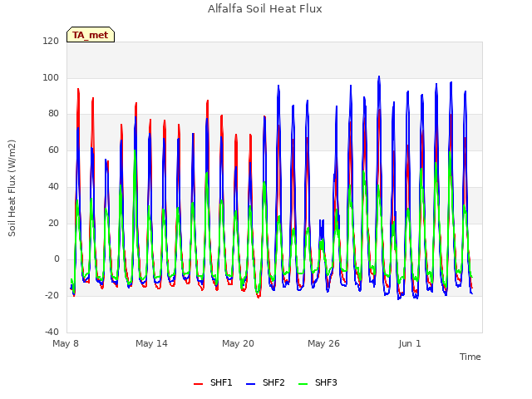Click the May 20 x-axis label

[x=238, y=343]
